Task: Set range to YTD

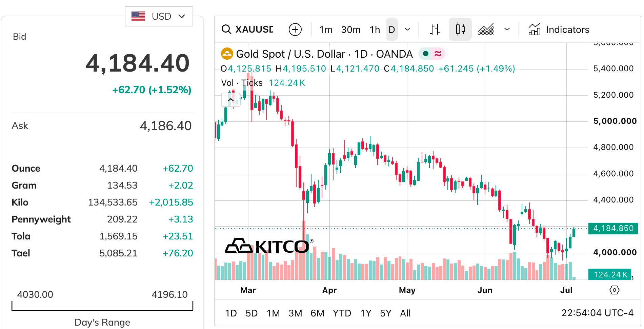Action: [x=342, y=313]
